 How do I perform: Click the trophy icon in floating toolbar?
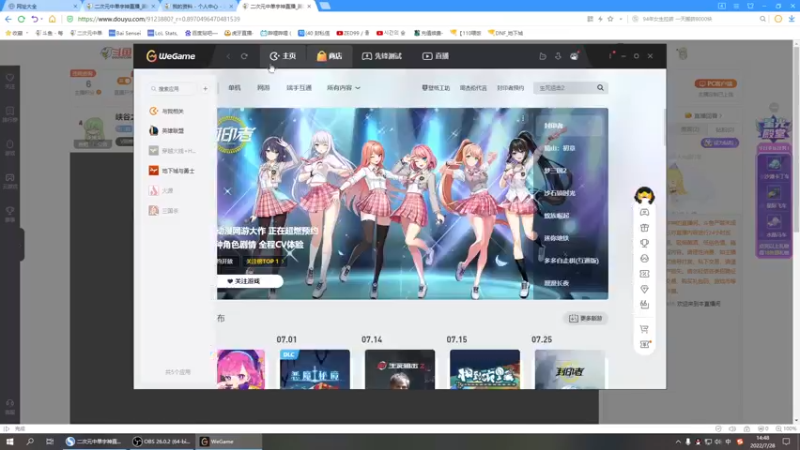[x=644, y=243]
